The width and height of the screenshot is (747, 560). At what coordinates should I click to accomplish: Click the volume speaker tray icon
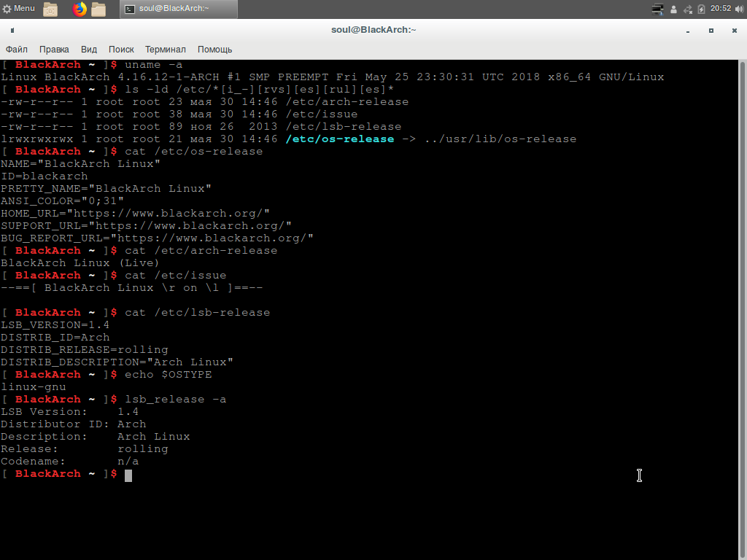click(x=739, y=9)
